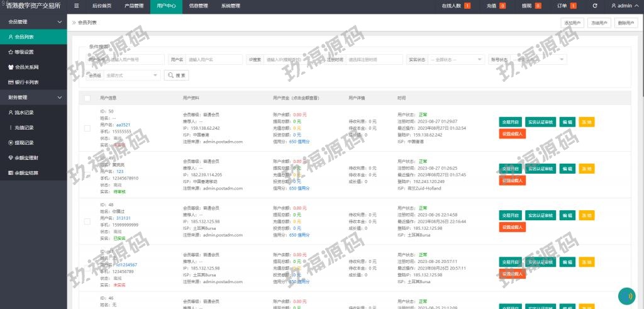
Task: Toggle the sidebar collapse hamburger icon
Action: point(76,6)
